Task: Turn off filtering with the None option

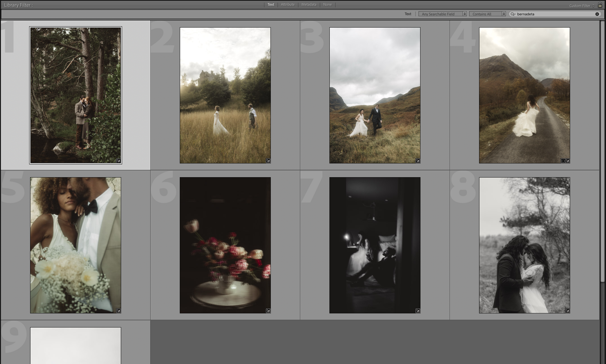Action: 327,4
